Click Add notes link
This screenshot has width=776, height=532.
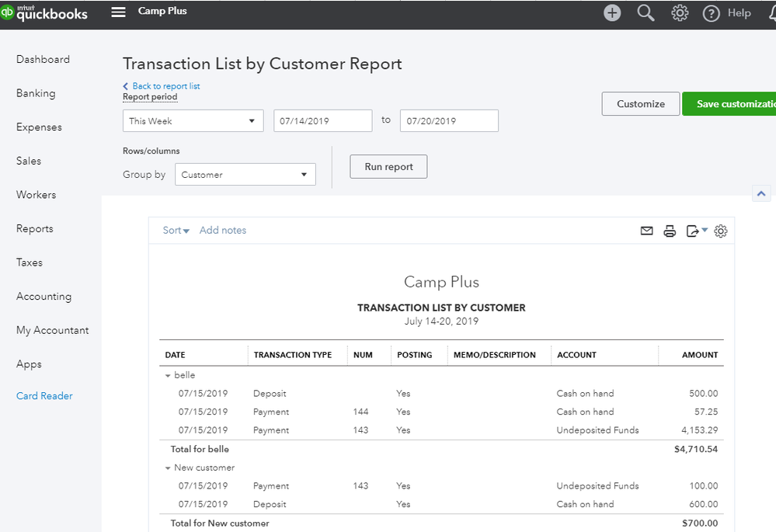(223, 230)
